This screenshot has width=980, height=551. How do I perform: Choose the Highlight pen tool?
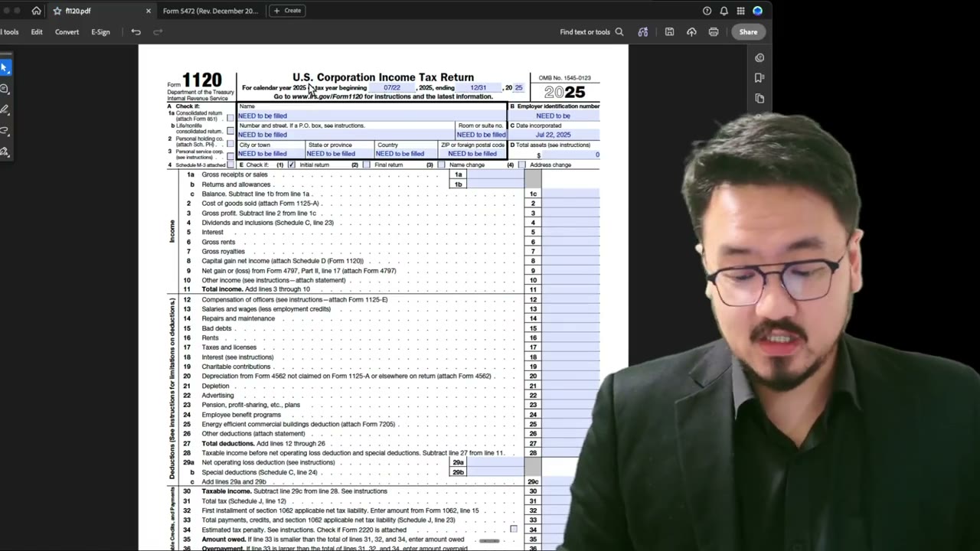5,110
